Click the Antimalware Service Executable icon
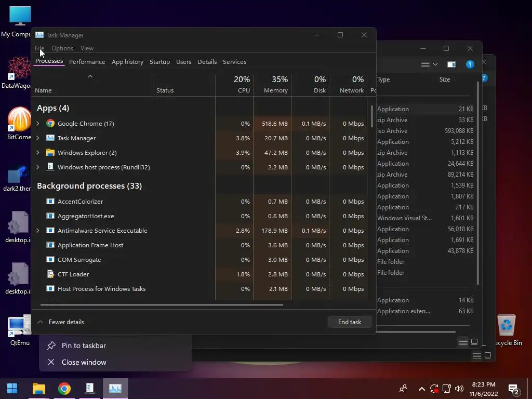The image size is (532, 399). coord(50,230)
